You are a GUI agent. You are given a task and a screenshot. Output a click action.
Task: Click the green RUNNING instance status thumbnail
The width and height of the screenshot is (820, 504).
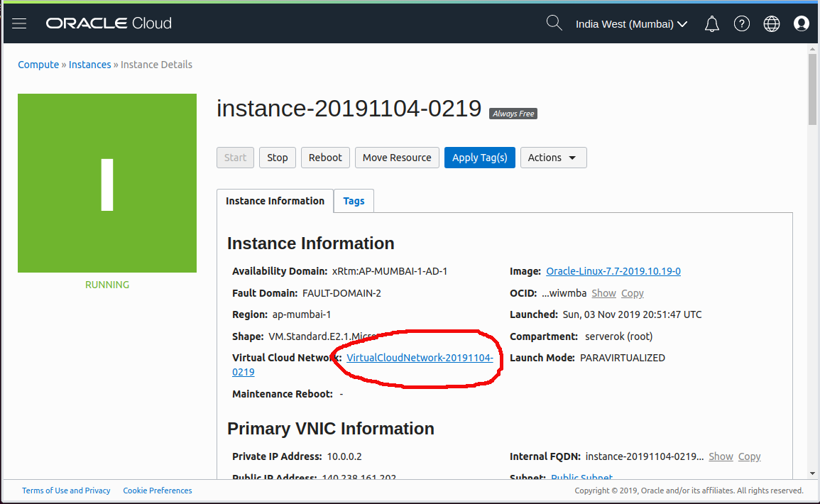click(106, 182)
